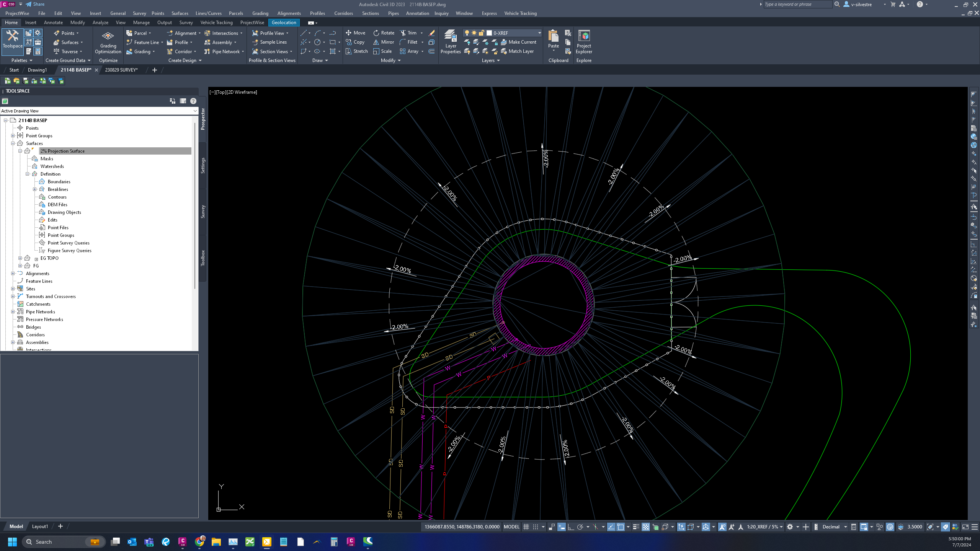
Task: Open the Layer Properties manager
Action: (451, 42)
